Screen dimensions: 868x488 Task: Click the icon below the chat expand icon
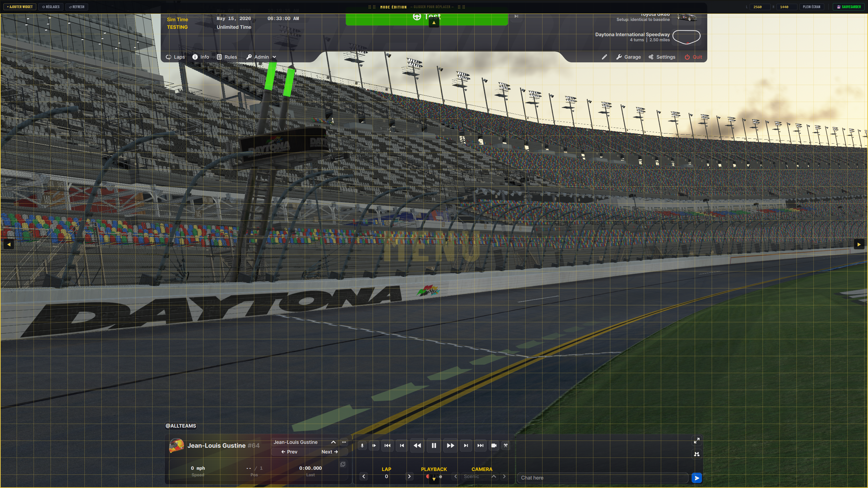(697, 454)
